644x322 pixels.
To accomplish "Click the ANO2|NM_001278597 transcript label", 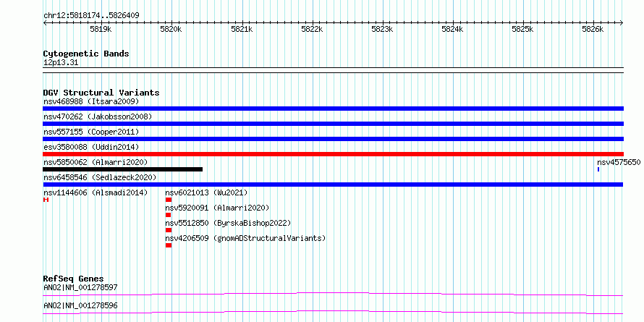I will coord(80,287).
